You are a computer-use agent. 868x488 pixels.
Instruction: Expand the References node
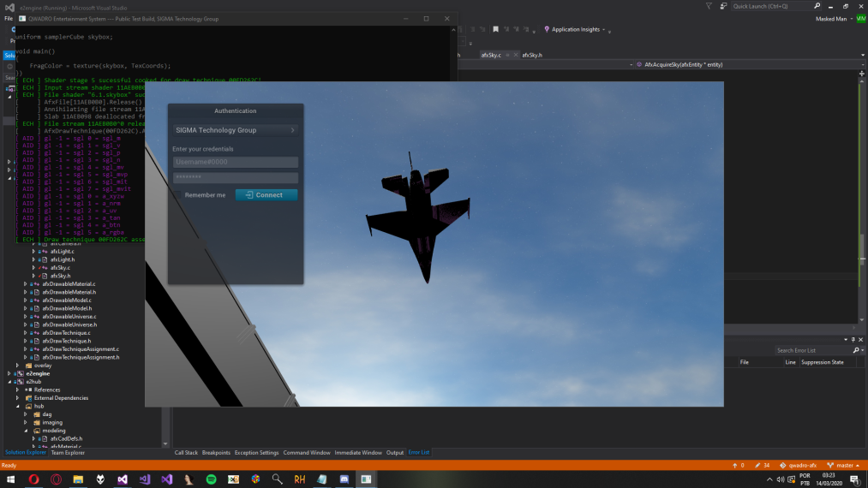[18, 390]
